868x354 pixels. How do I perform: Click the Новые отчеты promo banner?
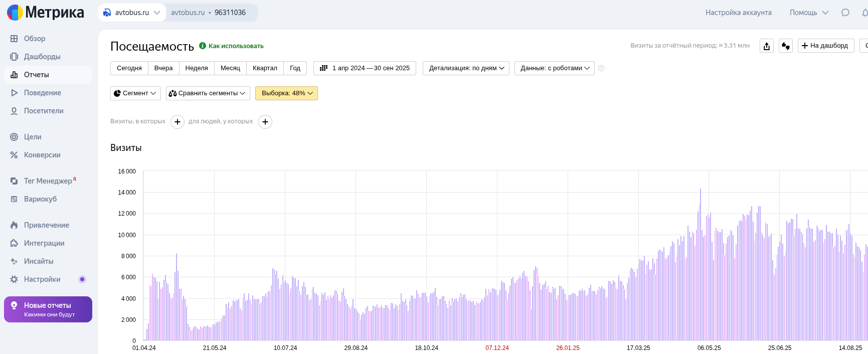(x=48, y=309)
